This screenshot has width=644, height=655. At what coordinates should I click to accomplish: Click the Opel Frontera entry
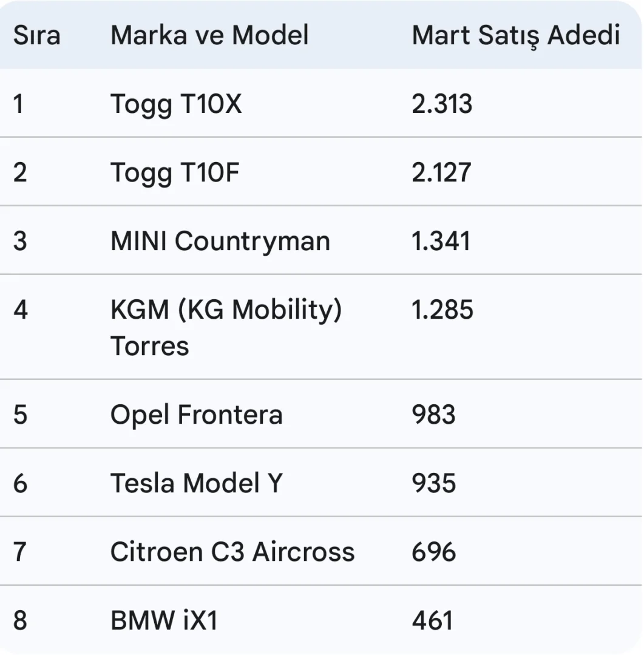196,415
